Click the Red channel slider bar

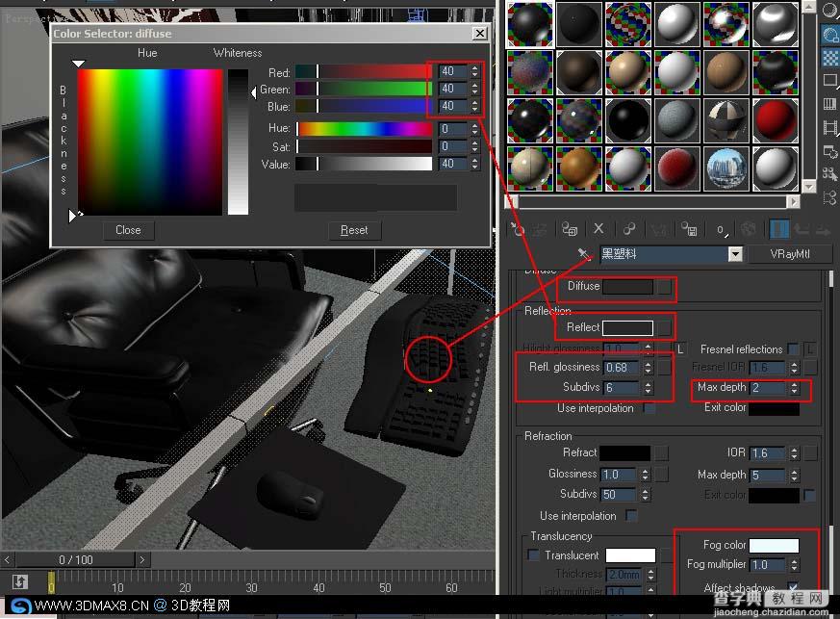pos(364,71)
